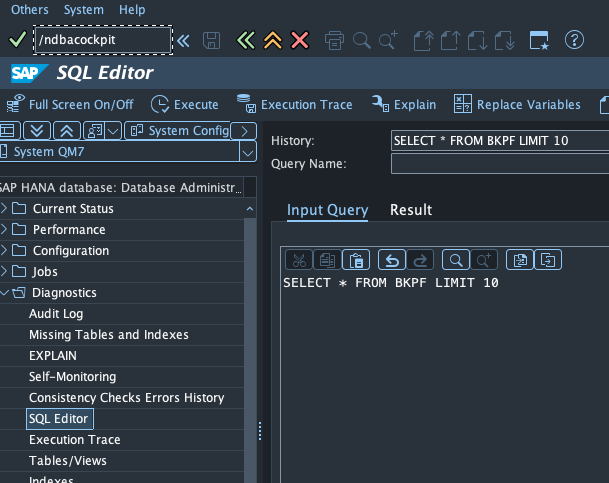609x483 pixels.
Task: Click the red Cancel X icon
Action: pyautogui.click(x=300, y=40)
